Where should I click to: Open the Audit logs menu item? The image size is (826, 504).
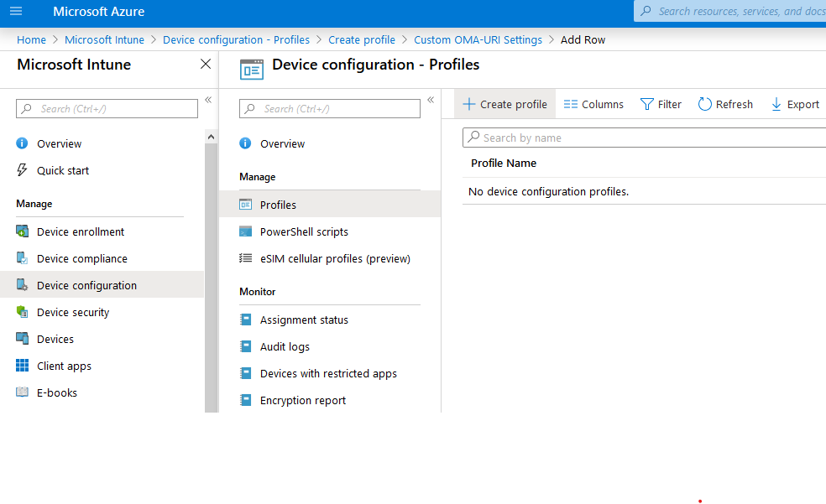click(285, 347)
